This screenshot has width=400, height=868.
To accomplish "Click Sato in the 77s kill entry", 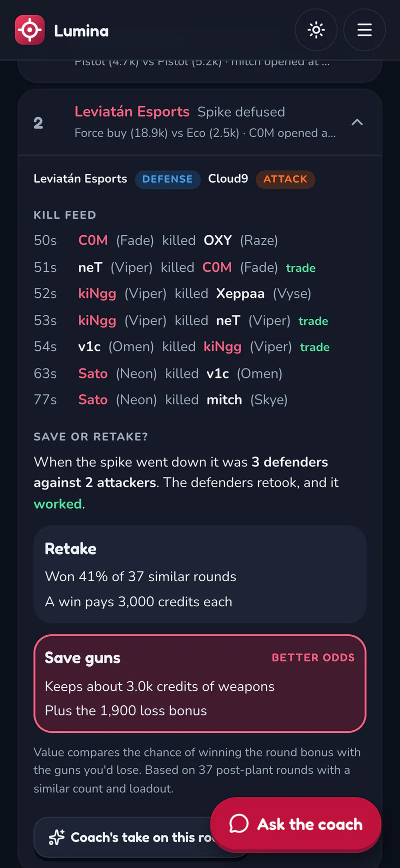I will pyautogui.click(x=93, y=399).
